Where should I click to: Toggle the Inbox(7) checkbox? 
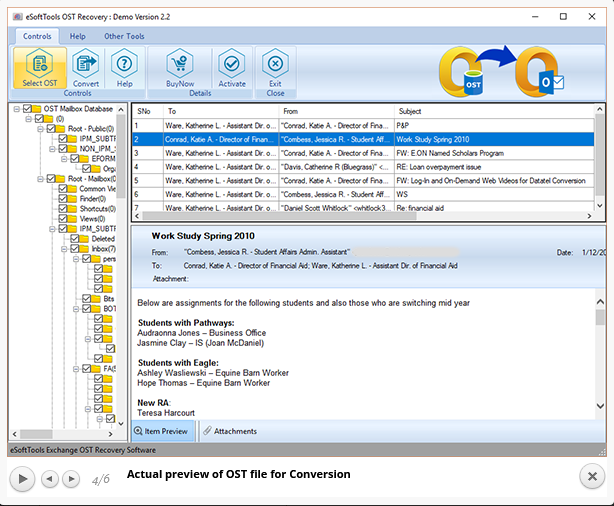point(75,249)
